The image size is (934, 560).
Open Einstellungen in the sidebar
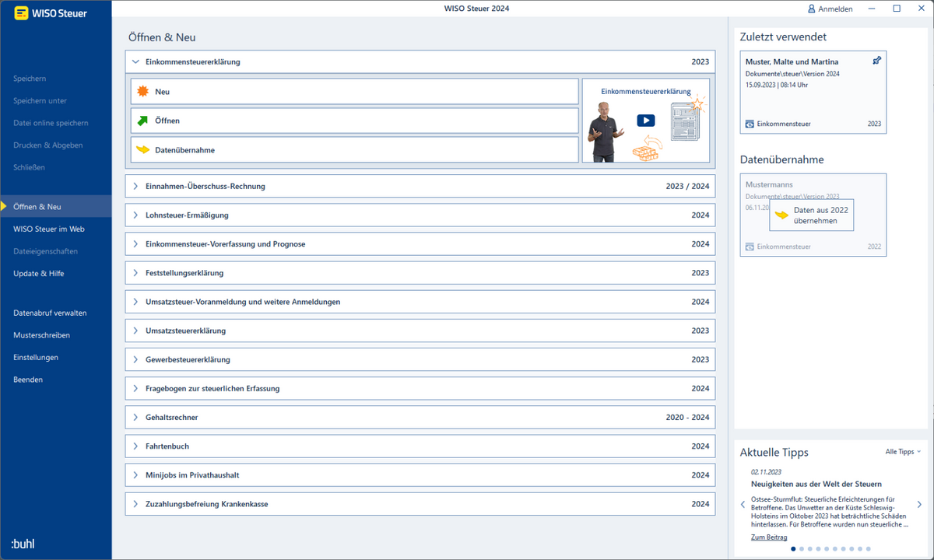[x=36, y=357]
